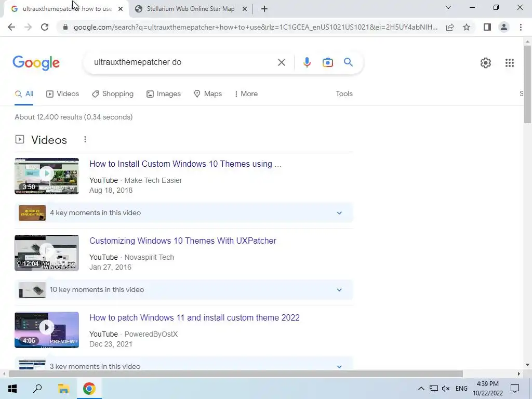Expand 10 key moments in this video
The width and height of the screenshot is (532, 399).
pyautogui.click(x=183, y=290)
